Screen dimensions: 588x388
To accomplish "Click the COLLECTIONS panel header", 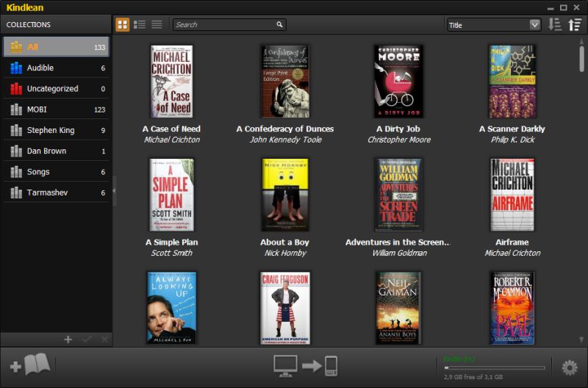I will [56, 25].
